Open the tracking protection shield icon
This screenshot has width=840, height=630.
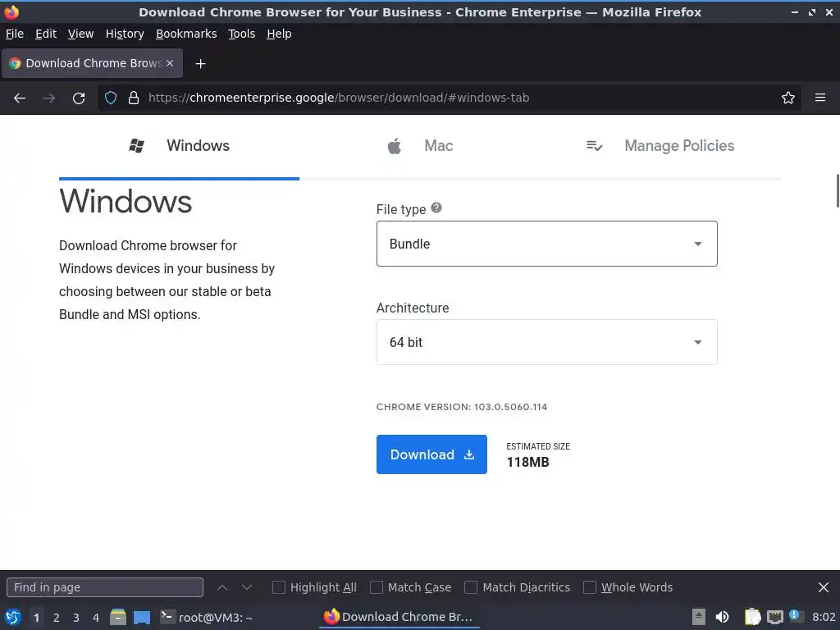111,98
